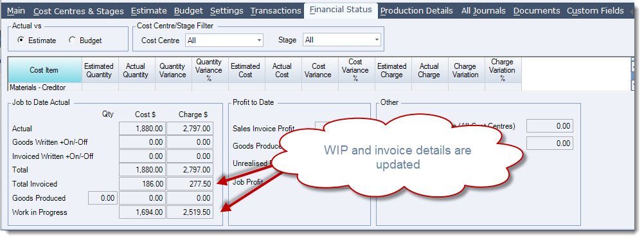Screen dimensions: 644x240
Task: Click the Work in Progress label
Action: tap(39, 212)
